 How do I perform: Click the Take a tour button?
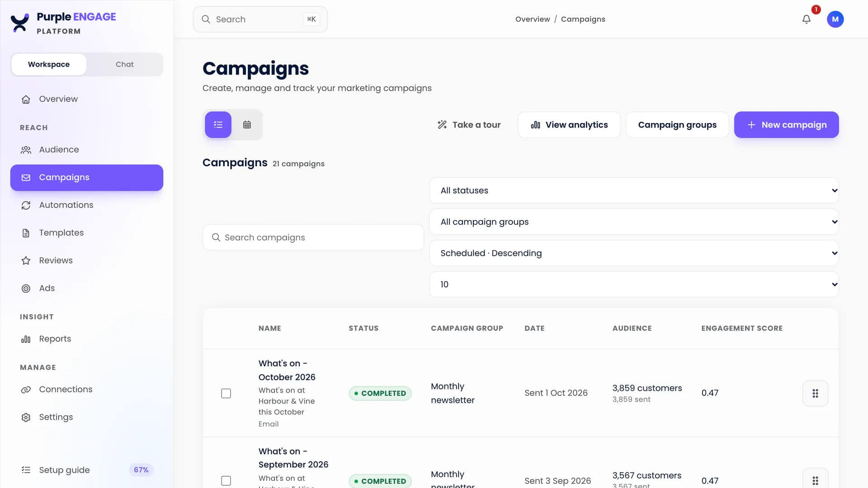[x=469, y=125]
